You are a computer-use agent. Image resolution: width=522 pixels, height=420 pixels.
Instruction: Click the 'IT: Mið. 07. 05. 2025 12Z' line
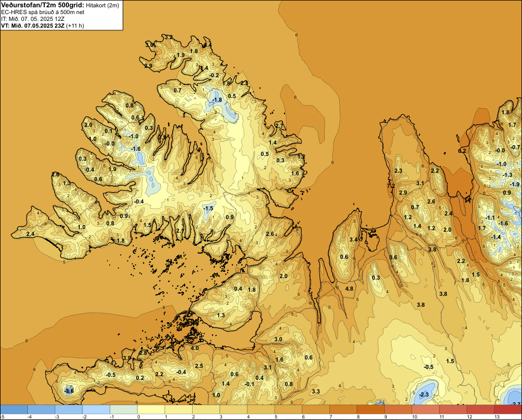[32, 19]
